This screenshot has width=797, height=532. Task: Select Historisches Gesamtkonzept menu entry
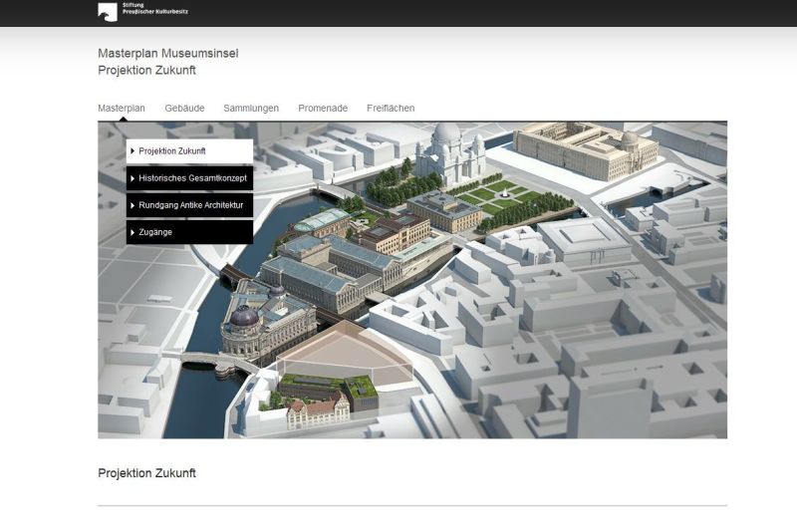click(x=189, y=178)
